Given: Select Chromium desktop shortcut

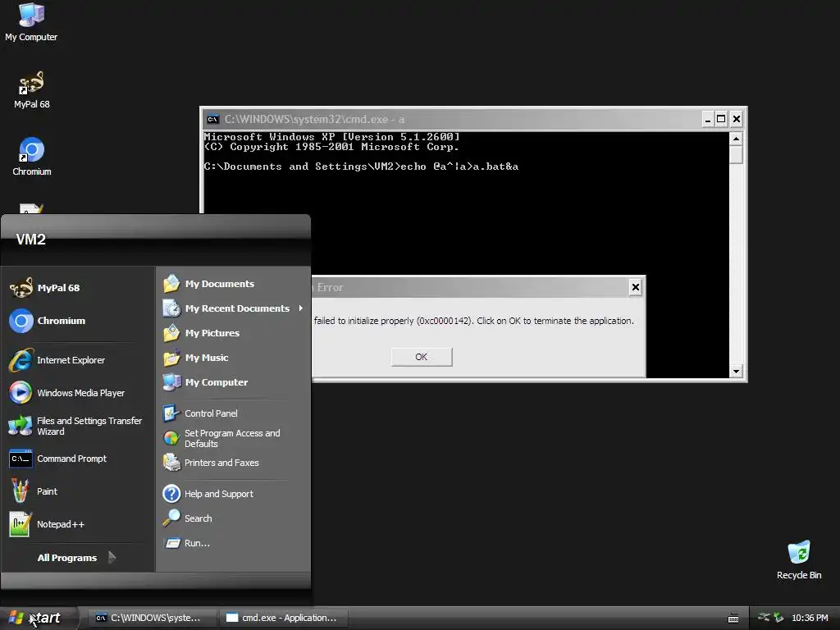Looking at the screenshot, I should click(x=32, y=157).
